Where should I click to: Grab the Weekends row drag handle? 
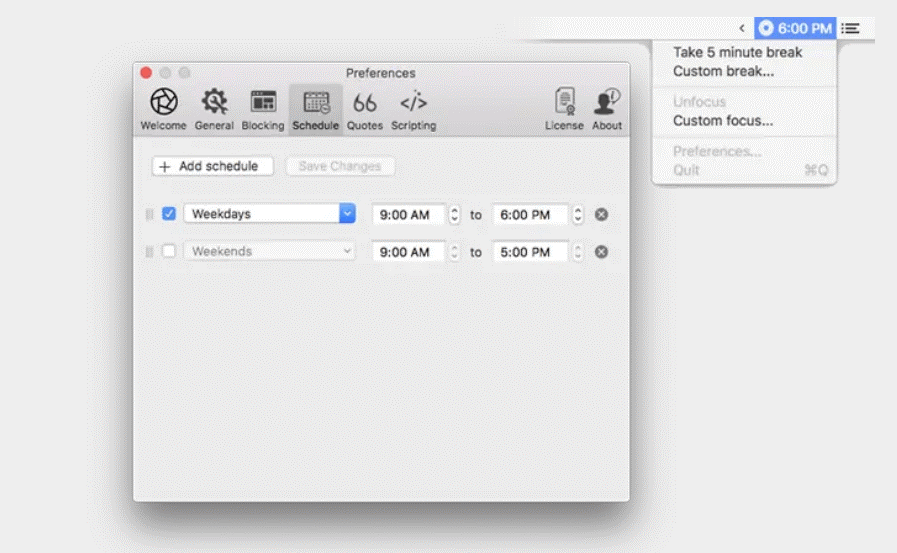[149, 252]
